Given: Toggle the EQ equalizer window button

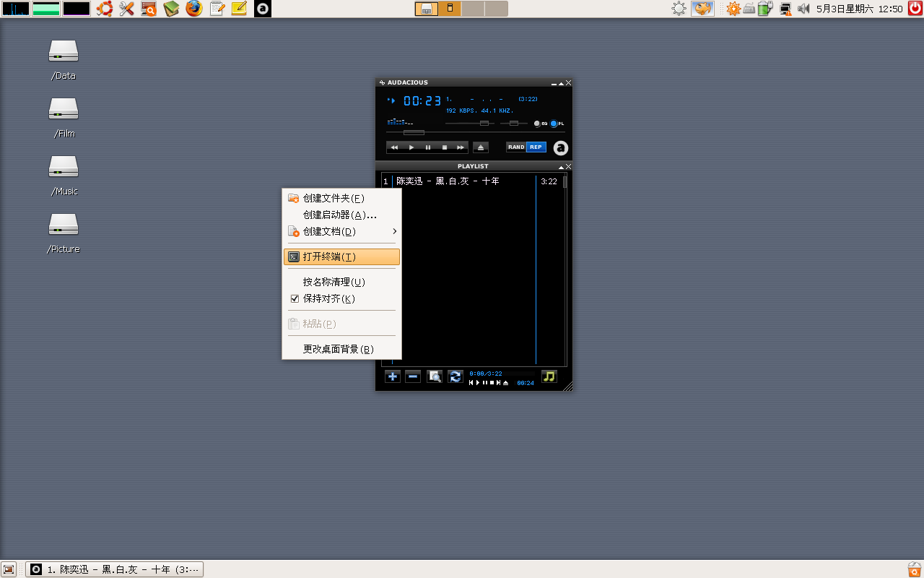Looking at the screenshot, I should point(541,124).
